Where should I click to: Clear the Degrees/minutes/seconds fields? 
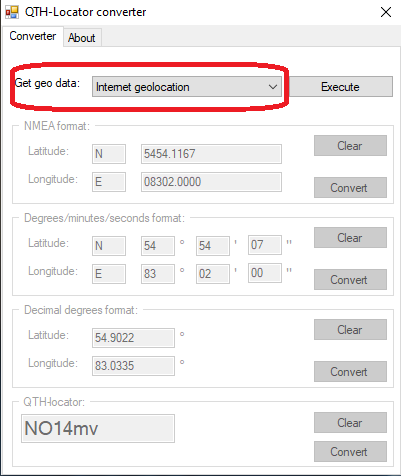pos(350,238)
